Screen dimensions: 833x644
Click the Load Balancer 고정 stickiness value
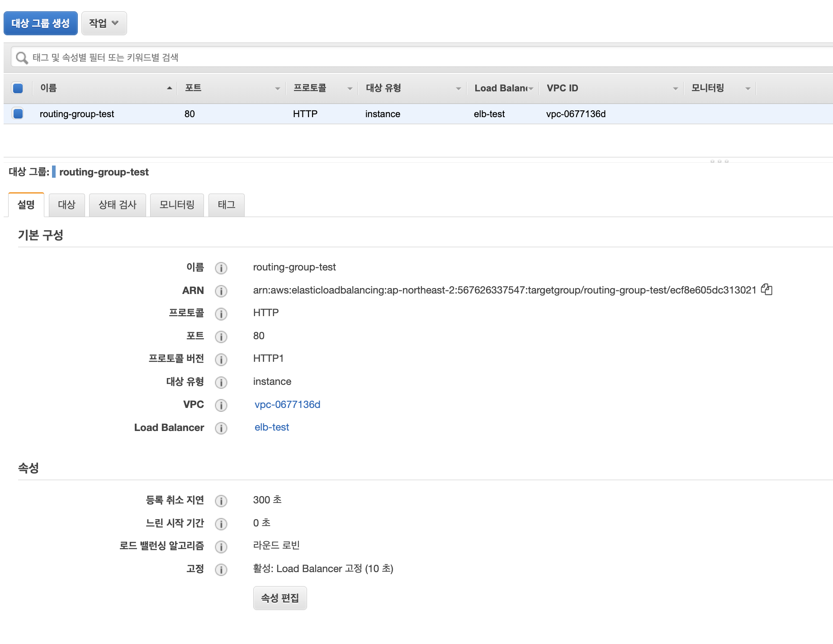(x=323, y=568)
